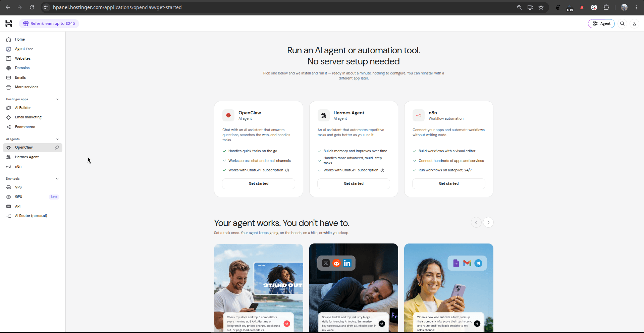The width and height of the screenshot is (644, 333).
Task: Collapse the Hostinger apps section
Action: point(57,99)
